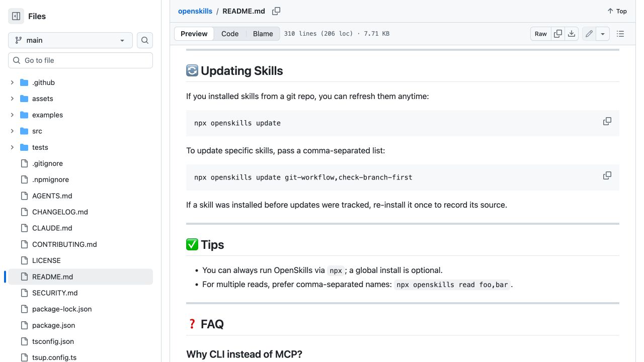Viewport: 644px width, 362px height.
Task: Open the outline headings list icon
Action: 620,34
